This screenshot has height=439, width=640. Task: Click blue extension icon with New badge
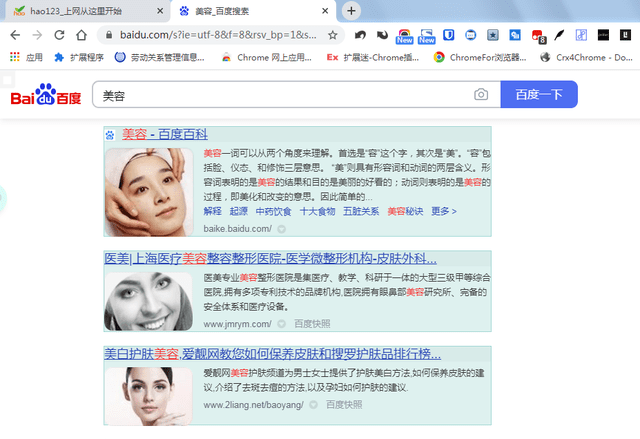coord(427,36)
